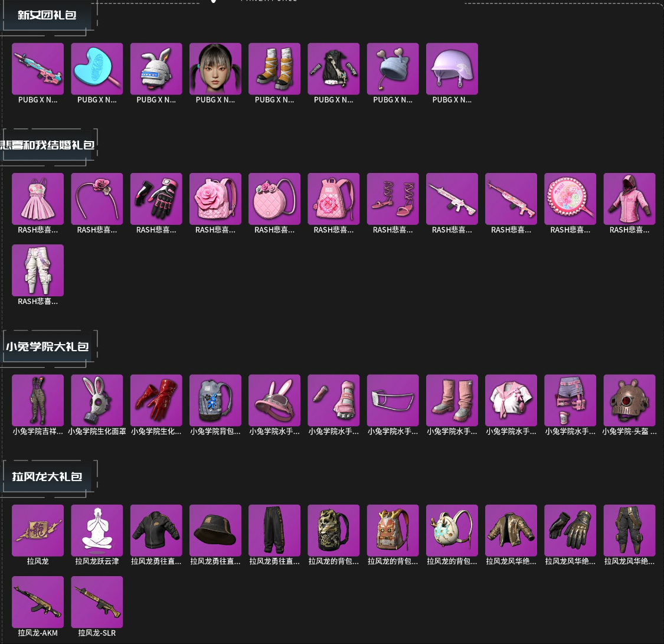
Task: Open the 小兔学院大礼包 section header
Action: [47, 346]
